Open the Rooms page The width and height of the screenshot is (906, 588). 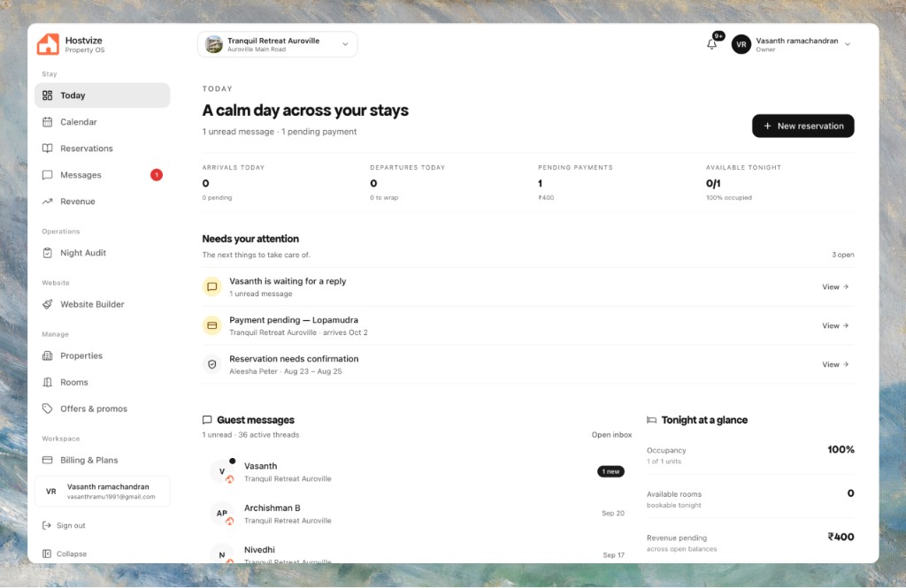pyautogui.click(x=103, y=382)
